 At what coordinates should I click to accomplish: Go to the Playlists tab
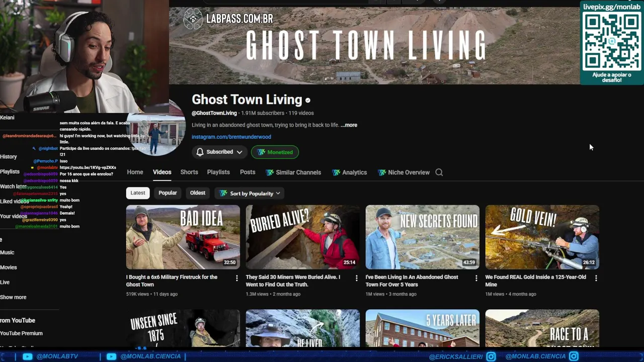click(218, 172)
